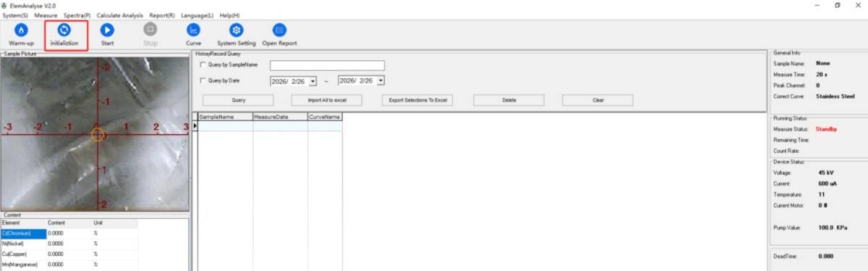Open the Language(L) menu
Image resolution: width=868 pixels, height=271 pixels.
197,15
